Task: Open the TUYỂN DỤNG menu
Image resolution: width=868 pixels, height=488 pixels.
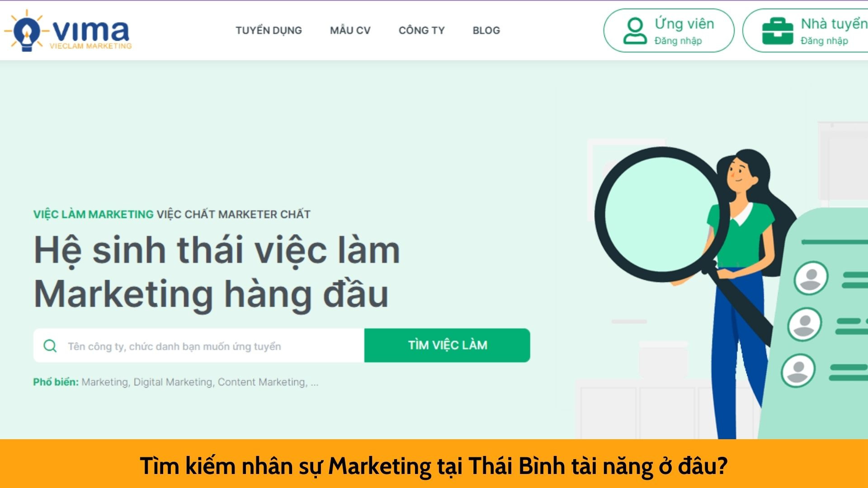Action: point(269,30)
